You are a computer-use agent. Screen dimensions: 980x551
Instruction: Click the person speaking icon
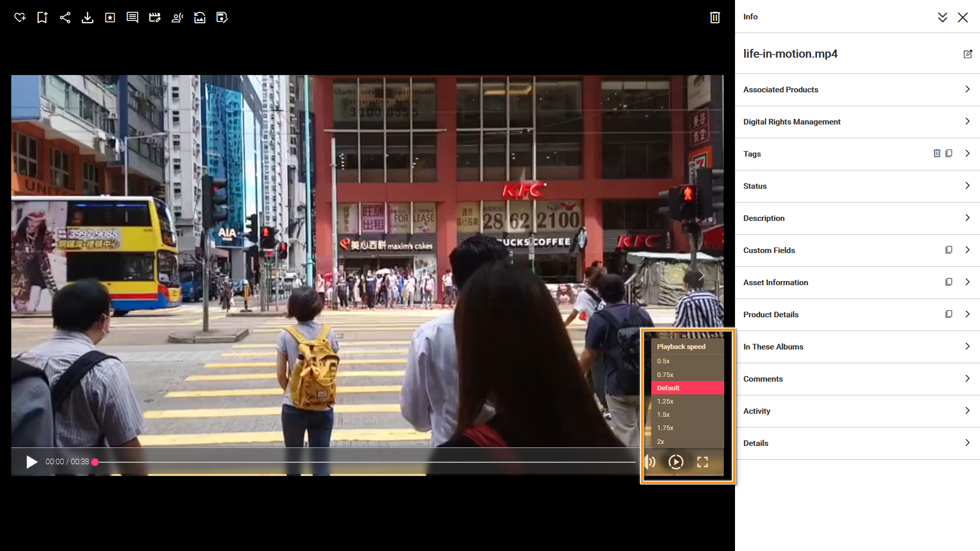coord(177,17)
